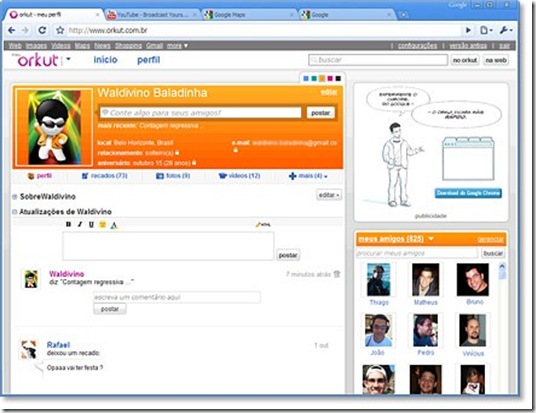
Task: Select the black theme color swatch
Action: pyautogui.click(x=338, y=79)
